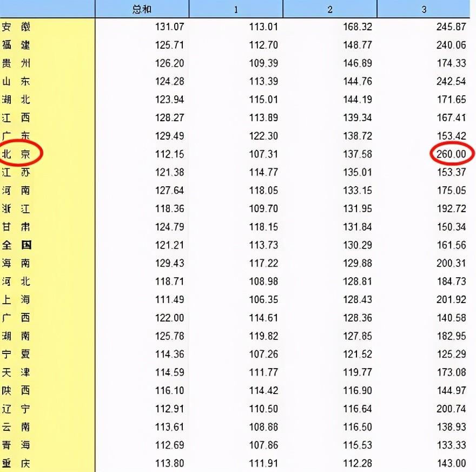Image resolution: width=476 pixels, height=472 pixels.
Task: Click the cell with value 143.00
Action: [x=451, y=463]
